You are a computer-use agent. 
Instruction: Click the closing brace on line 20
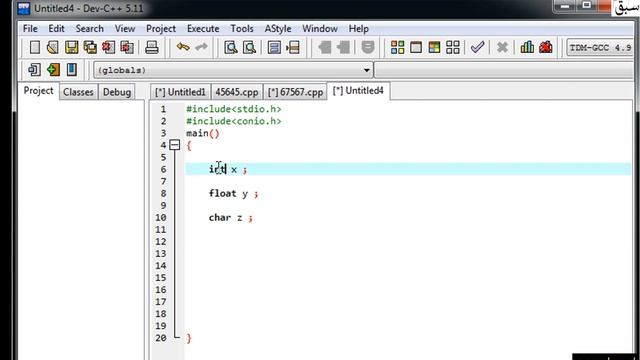coord(189,338)
